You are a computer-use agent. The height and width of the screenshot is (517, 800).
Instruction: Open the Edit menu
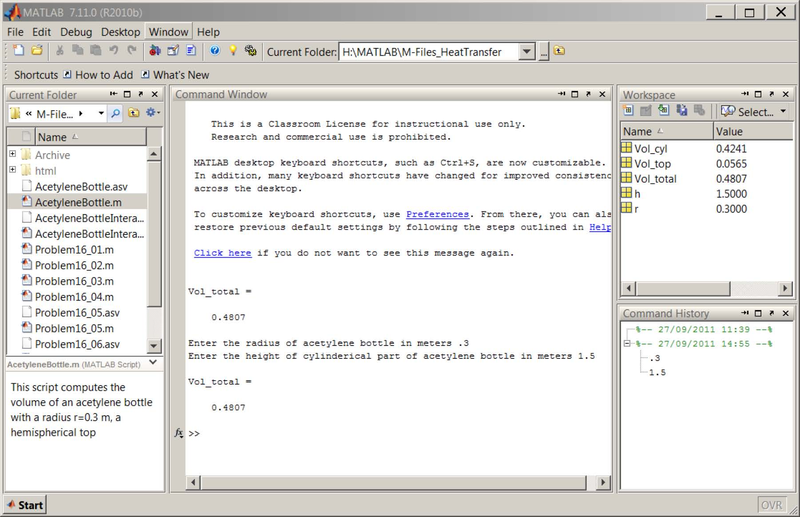point(41,32)
